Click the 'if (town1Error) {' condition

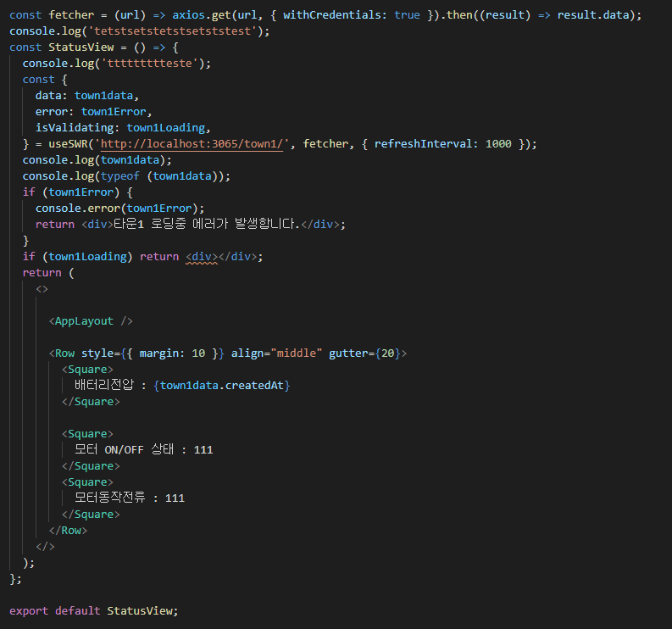click(77, 192)
